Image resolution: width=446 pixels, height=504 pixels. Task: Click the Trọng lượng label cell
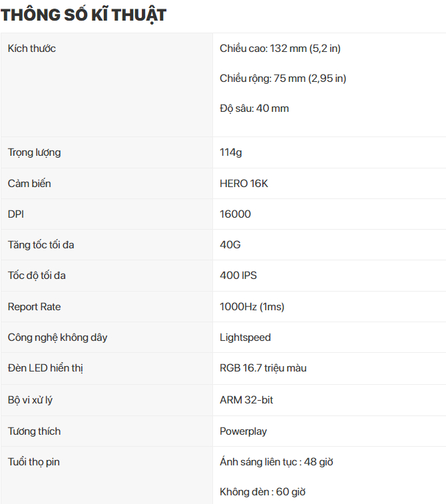[x=34, y=152]
